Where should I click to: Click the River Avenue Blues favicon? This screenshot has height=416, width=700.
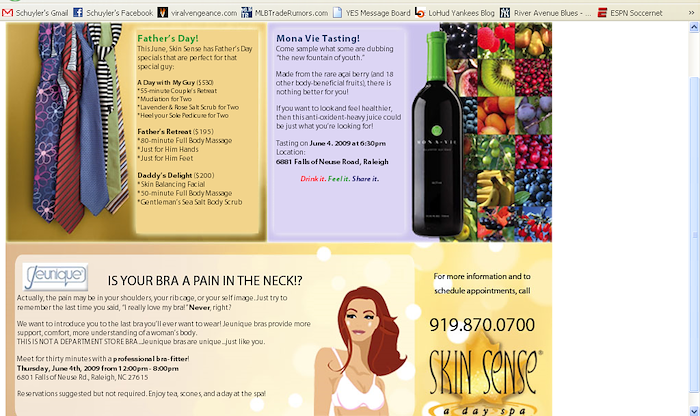pos(504,12)
